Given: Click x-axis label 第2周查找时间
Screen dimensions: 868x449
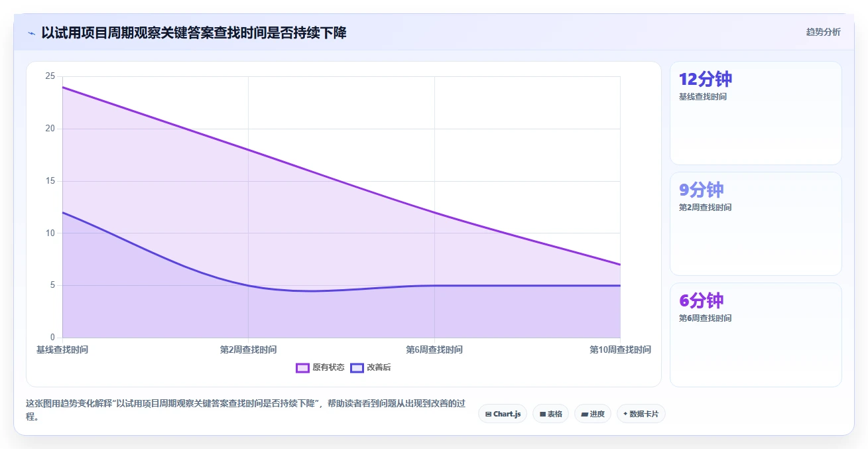Looking at the screenshot, I should (x=248, y=350).
